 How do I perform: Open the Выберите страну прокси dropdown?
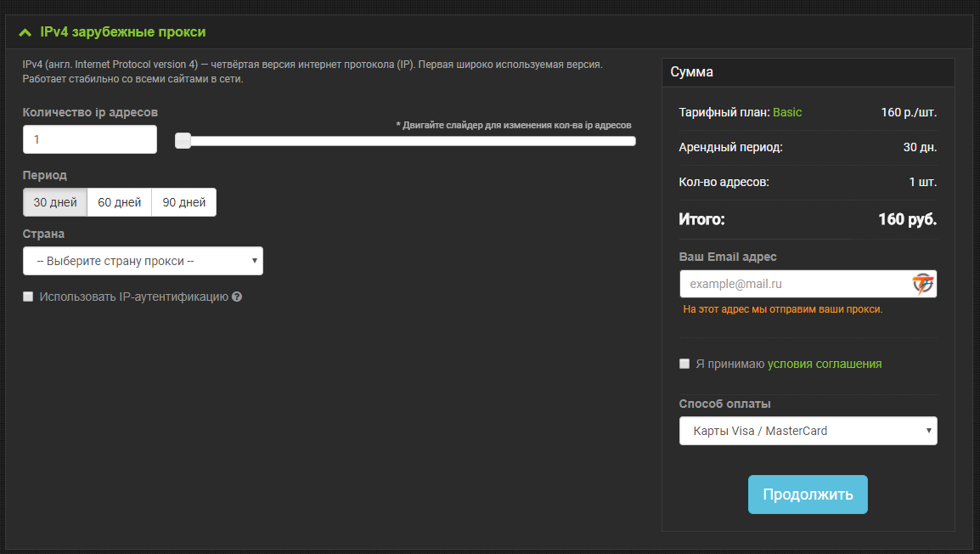144,262
